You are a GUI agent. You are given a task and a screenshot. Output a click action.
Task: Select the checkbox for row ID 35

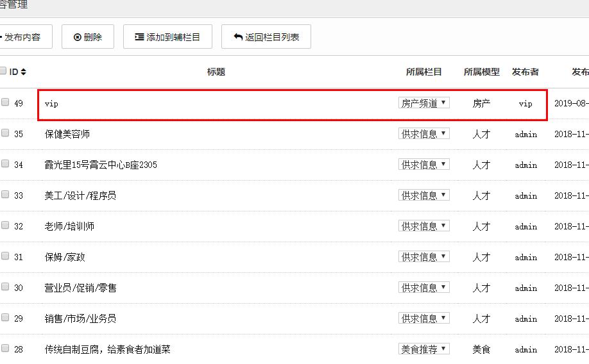(x=5, y=133)
